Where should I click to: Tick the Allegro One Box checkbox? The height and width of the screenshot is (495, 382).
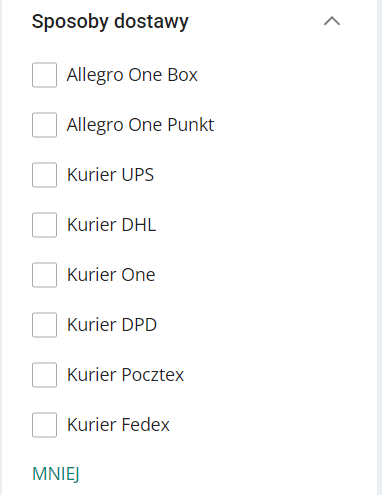tap(44, 75)
